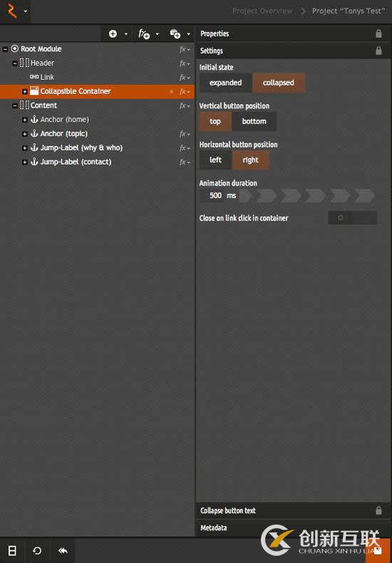Set horizontal button position to left
Viewport: 392px width, 563px height.
click(x=215, y=160)
